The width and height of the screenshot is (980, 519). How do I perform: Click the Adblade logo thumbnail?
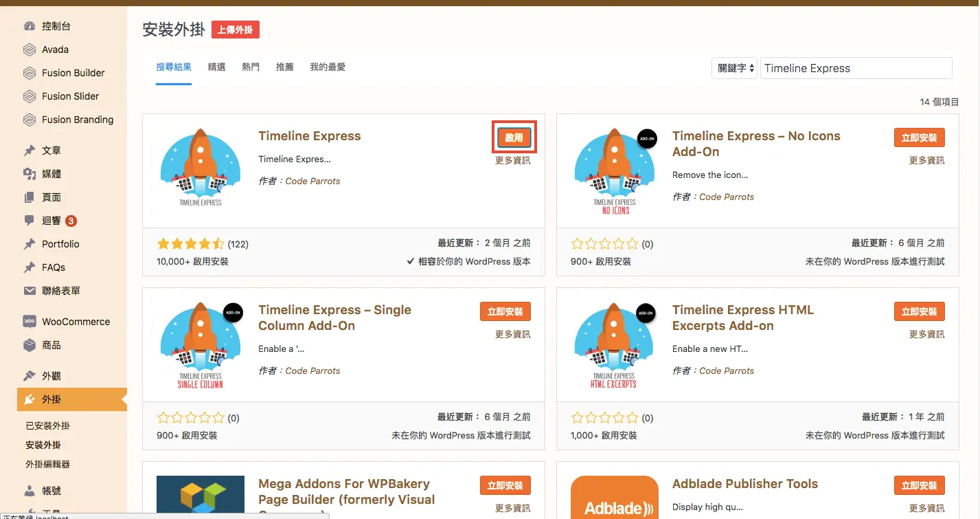615,497
